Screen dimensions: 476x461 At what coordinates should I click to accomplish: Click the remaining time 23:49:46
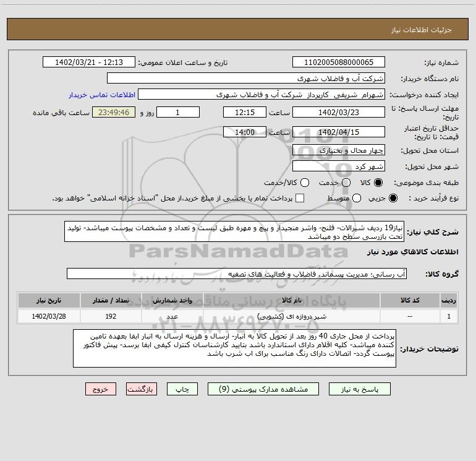[x=114, y=112]
